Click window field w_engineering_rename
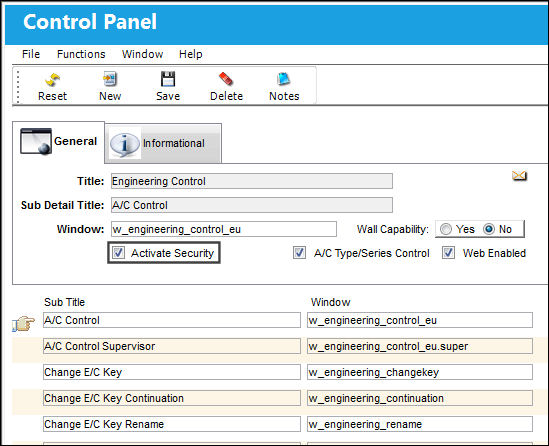The width and height of the screenshot is (549, 446). (x=420, y=424)
